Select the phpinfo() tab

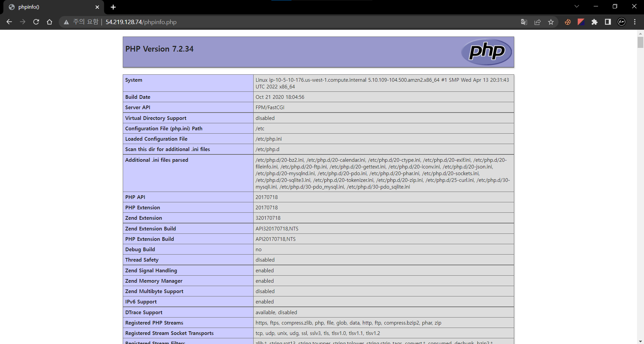coord(54,7)
